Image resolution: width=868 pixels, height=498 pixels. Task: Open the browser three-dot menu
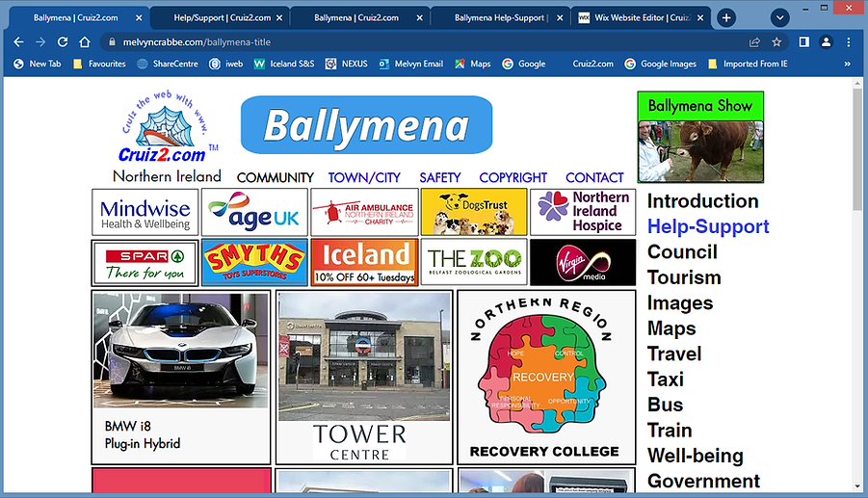pos(848,42)
